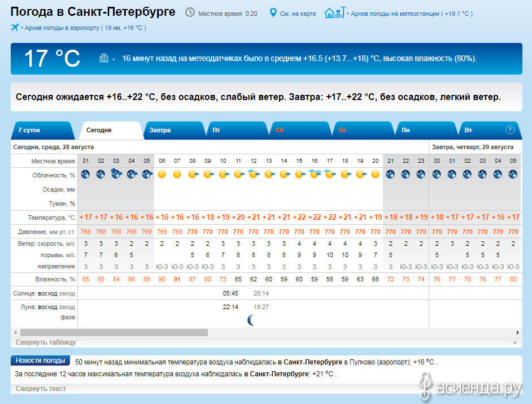Click the night cloud icon for hour 21
532x404 pixels.
click(390, 174)
